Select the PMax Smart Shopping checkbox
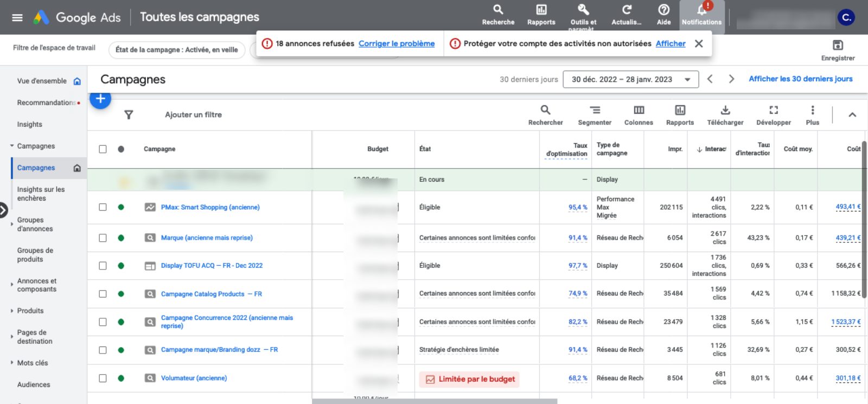The image size is (868, 404). (x=103, y=207)
